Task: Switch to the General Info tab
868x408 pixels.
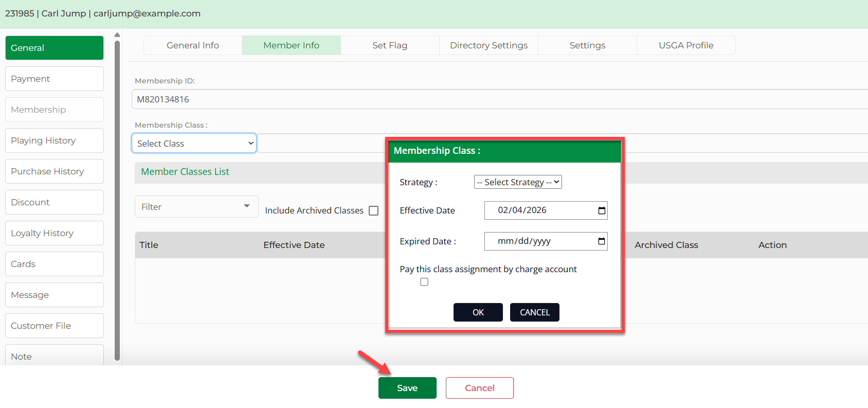Action: tap(193, 45)
